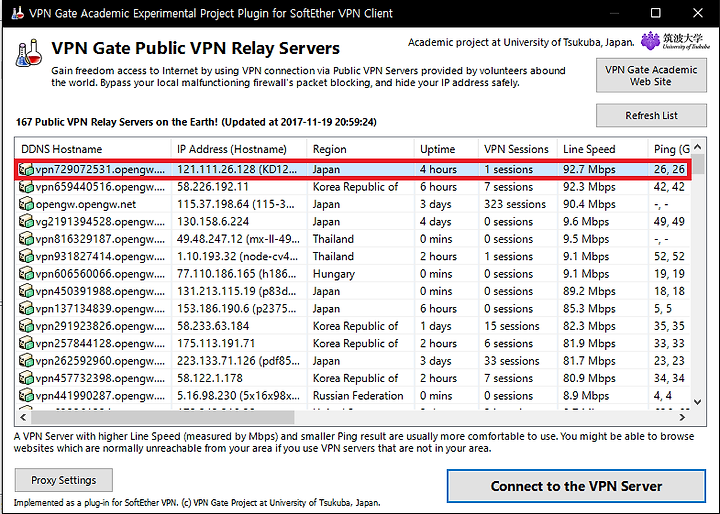Open Proxy Settings

pyautogui.click(x=64, y=480)
